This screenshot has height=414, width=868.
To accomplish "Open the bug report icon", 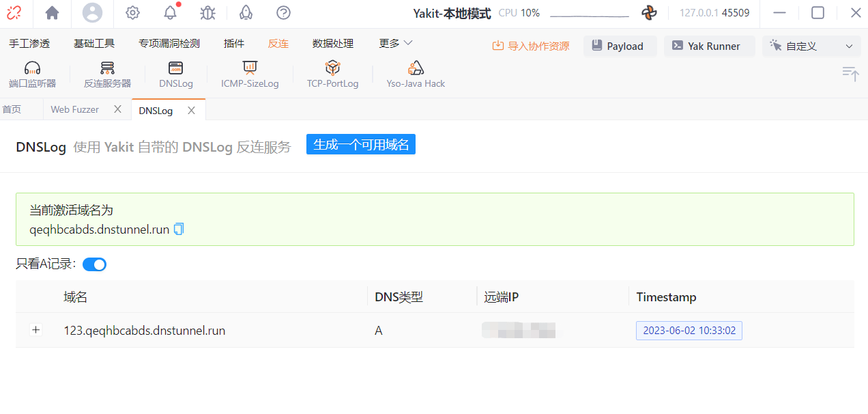I will click(x=207, y=13).
